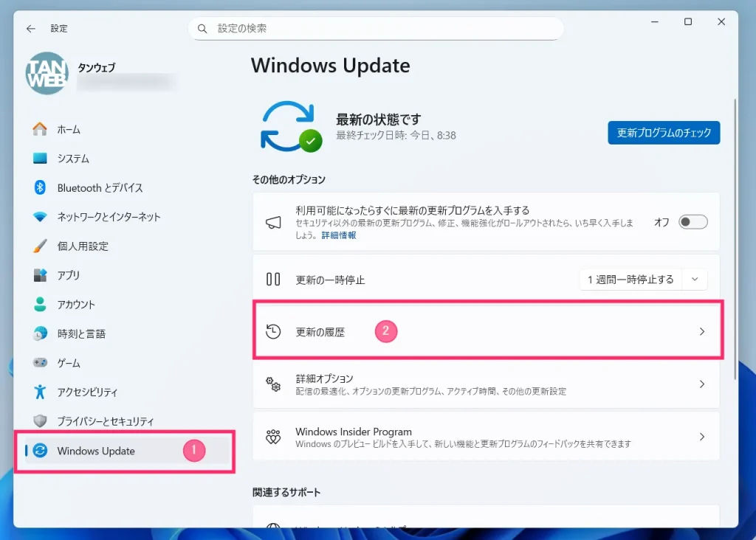Viewport: 756px width, 540px height.
Task: Open 個人用設定 in the sidebar
Action: 83,246
